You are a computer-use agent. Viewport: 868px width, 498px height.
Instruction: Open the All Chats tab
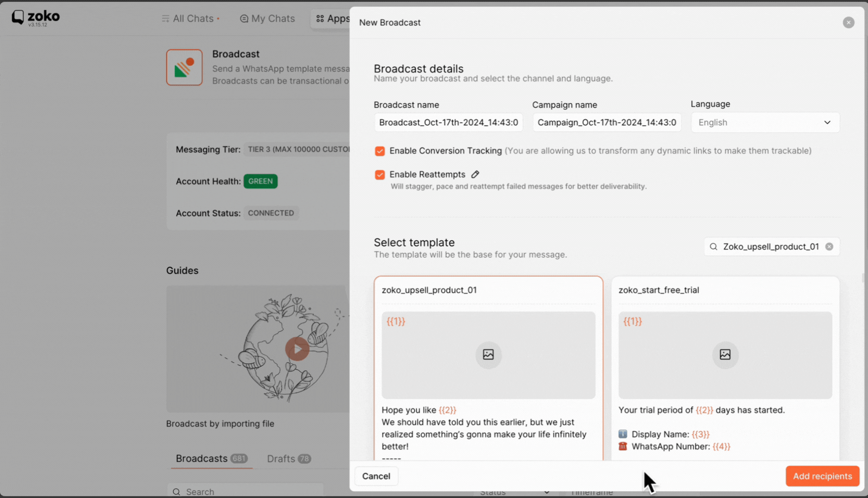click(x=190, y=19)
